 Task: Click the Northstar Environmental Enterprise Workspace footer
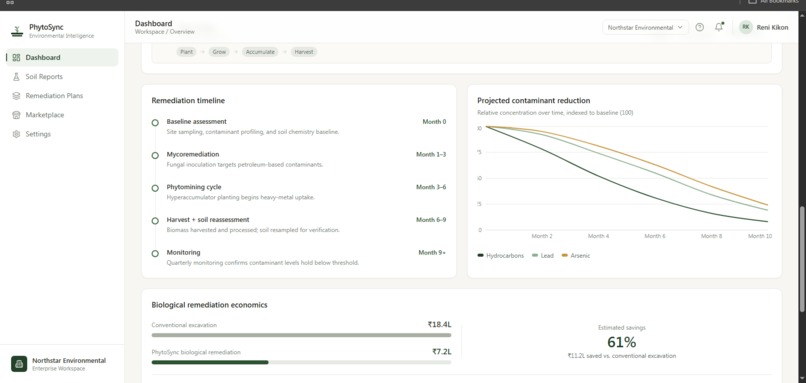[62, 364]
